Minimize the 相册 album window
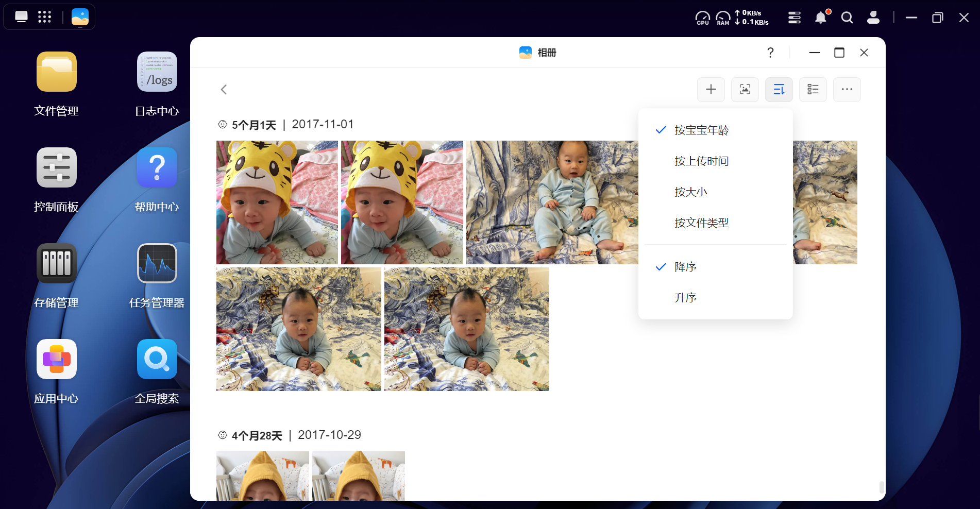The image size is (980, 509). click(x=815, y=53)
